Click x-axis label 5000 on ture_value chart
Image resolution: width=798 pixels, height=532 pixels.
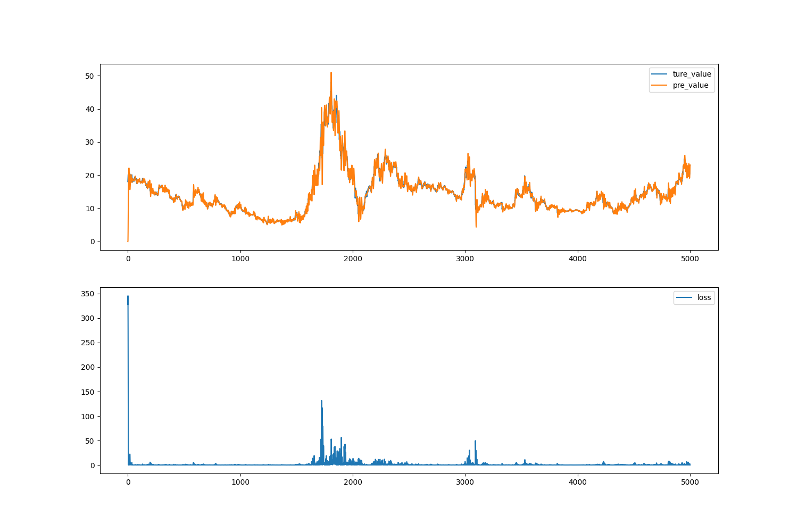click(690, 259)
